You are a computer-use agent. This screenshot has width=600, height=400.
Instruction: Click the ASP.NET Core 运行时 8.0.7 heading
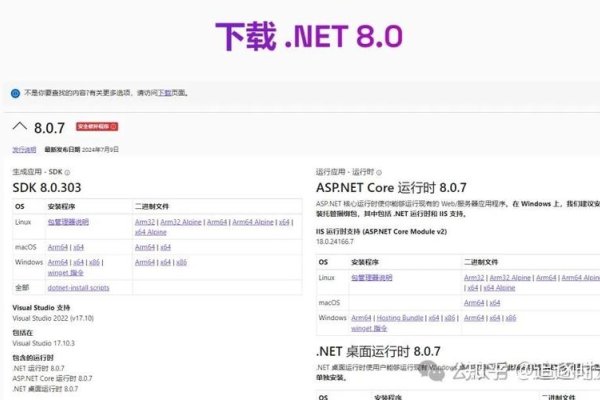[391, 188]
